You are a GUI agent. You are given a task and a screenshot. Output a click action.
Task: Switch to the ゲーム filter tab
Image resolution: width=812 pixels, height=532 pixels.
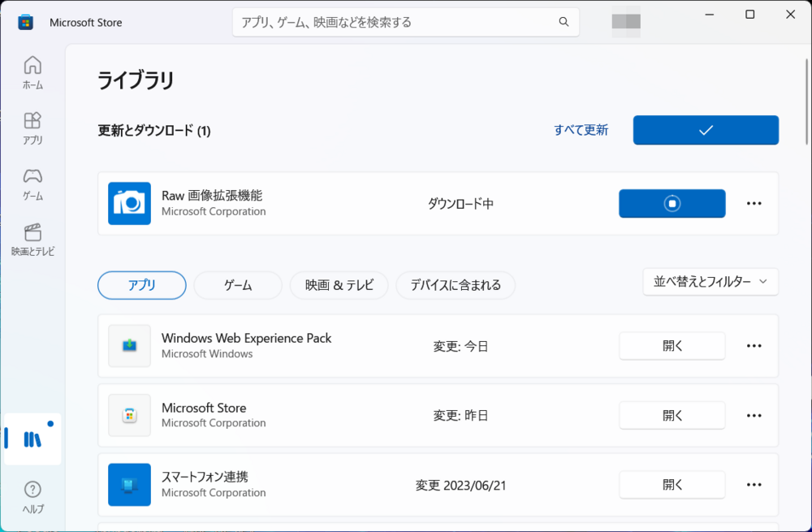click(238, 285)
